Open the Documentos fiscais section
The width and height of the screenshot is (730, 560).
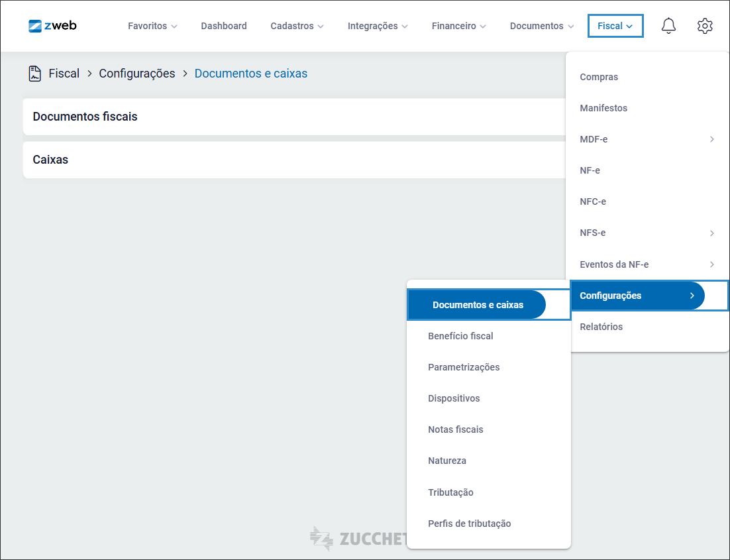[294, 117]
